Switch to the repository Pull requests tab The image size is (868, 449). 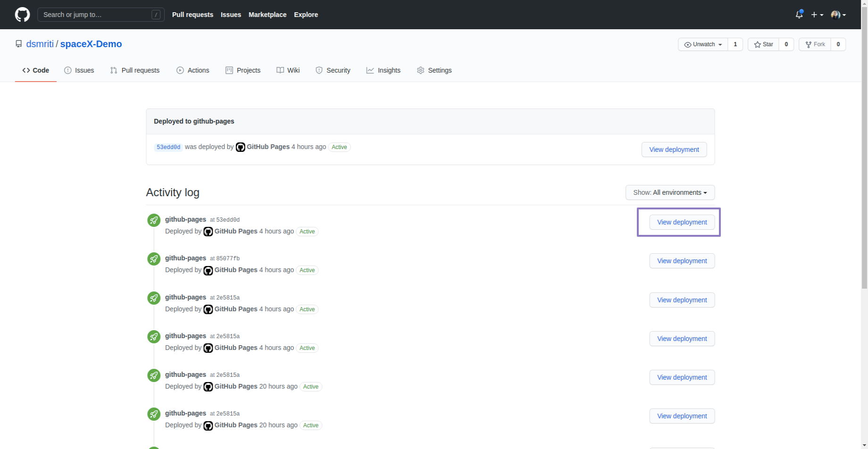coord(135,70)
